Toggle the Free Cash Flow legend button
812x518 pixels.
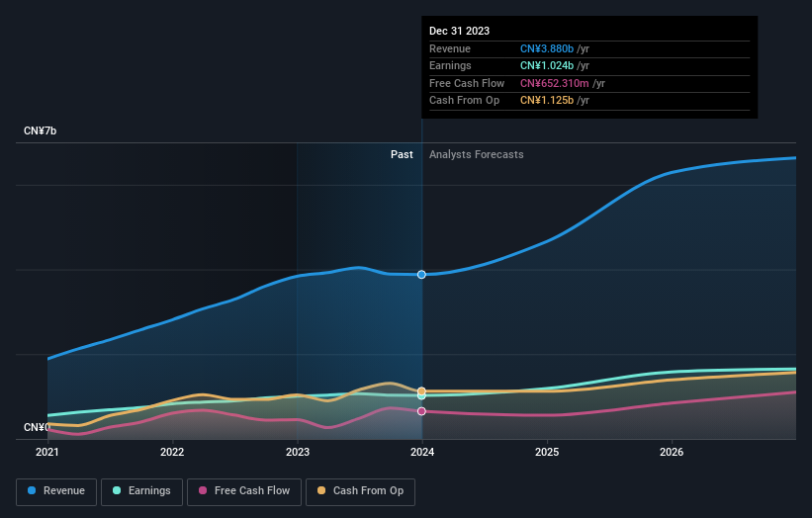[x=244, y=491]
